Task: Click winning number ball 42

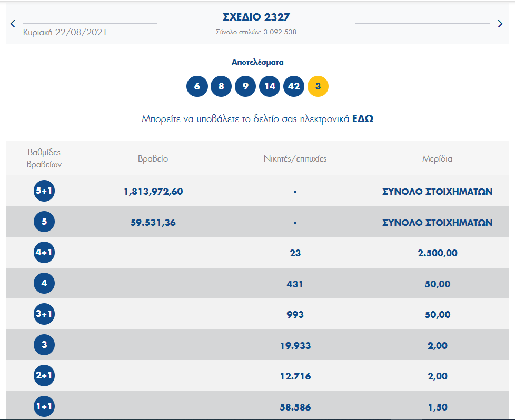Action: tap(294, 86)
